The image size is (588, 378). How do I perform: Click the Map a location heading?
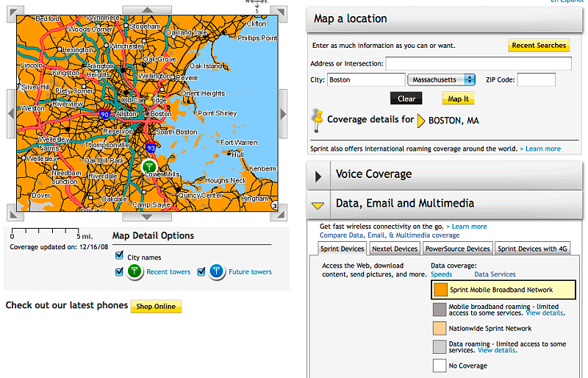pyautogui.click(x=351, y=18)
